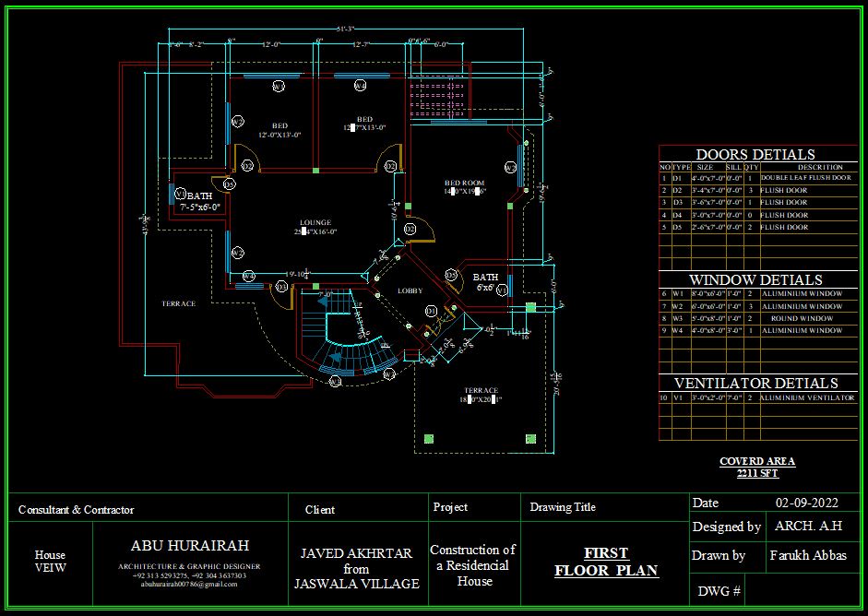Select the green column marker below the lounge

click(315, 287)
